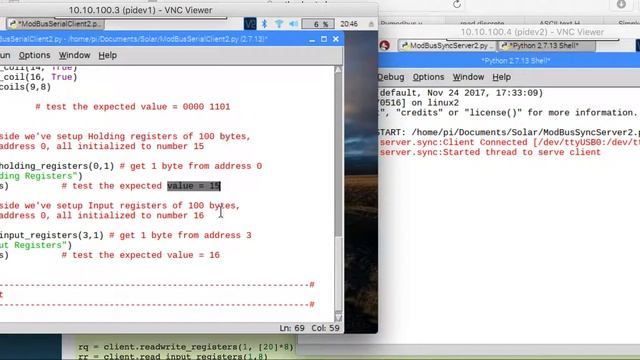Click the Python 2.7.13 Shell window title bar
Screen dimensions: 640x360
tap(509, 61)
